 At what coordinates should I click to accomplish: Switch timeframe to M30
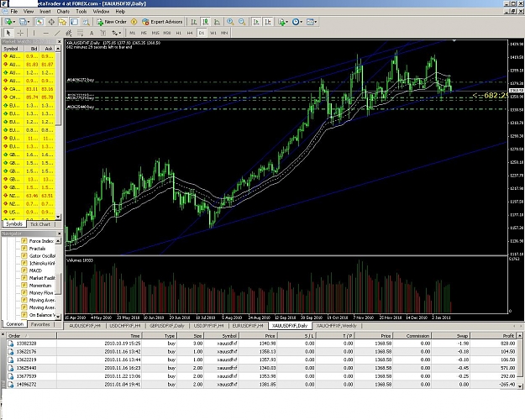tap(167, 33)
